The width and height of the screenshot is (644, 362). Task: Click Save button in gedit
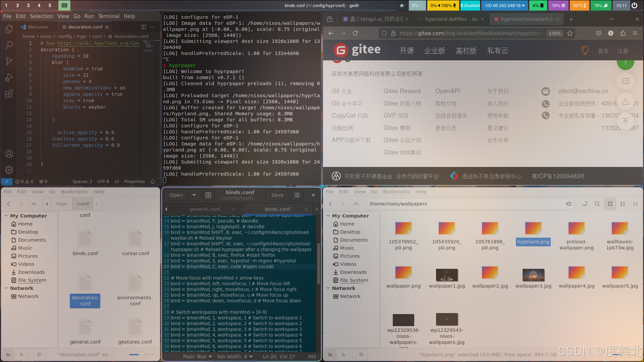pyautogui.click(x=277, y=195)
